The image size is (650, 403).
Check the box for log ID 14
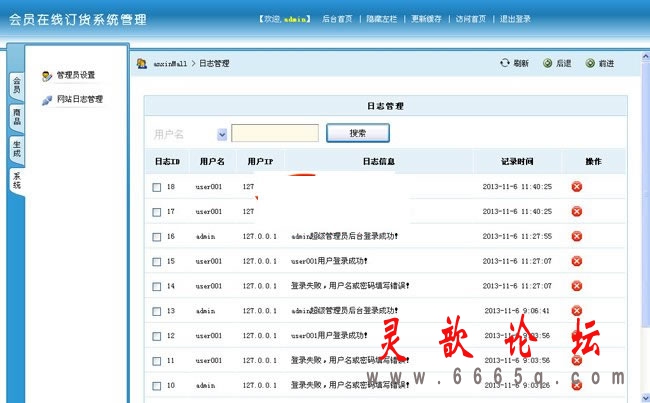[x=157, y=287]
